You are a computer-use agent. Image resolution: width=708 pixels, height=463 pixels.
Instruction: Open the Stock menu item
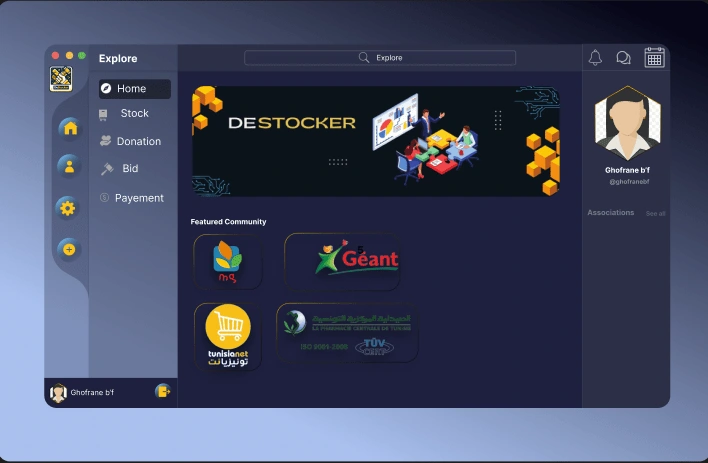135,113
